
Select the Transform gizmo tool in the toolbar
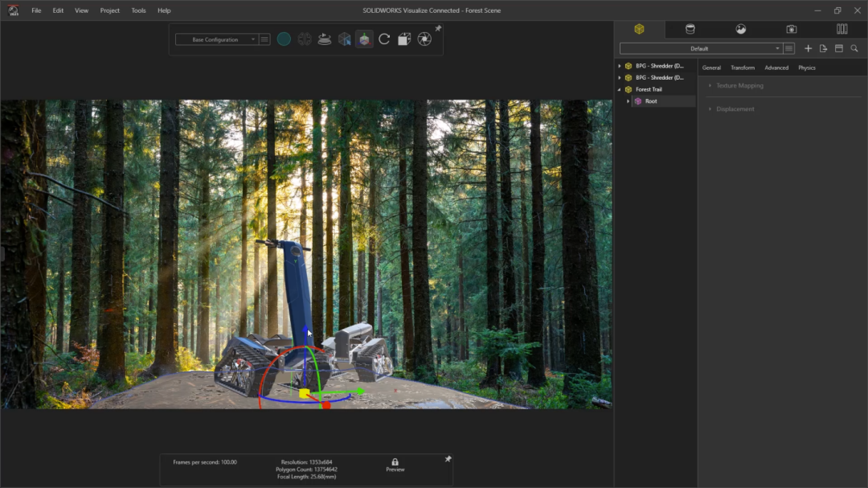(x=364, y=39)
